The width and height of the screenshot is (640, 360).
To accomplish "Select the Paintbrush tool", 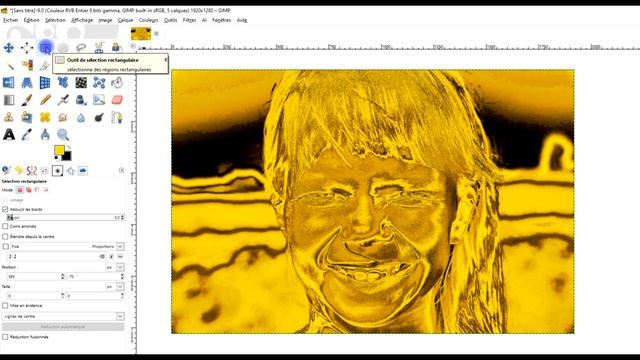I will [x=27, y=100].
